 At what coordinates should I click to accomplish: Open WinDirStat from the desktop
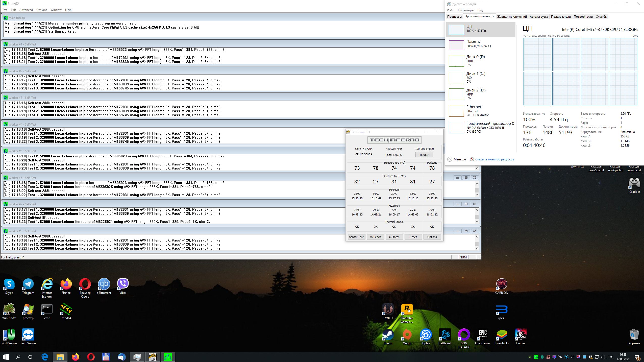9,310
